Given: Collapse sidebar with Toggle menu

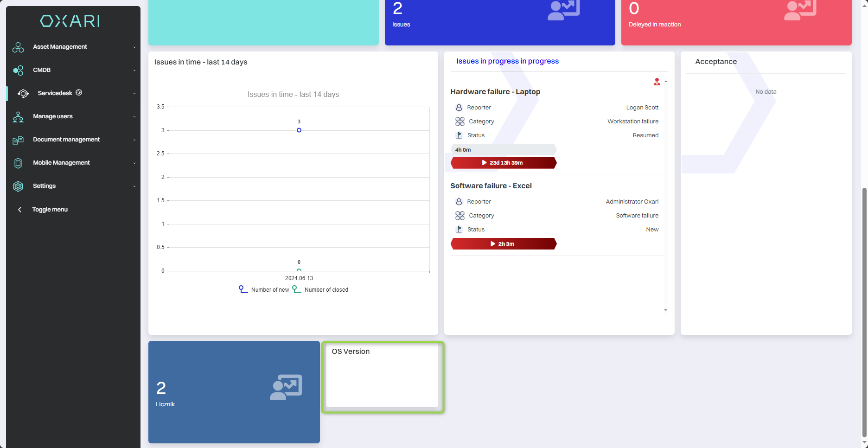Looking at the screenshot, I should tap(50, 210).
